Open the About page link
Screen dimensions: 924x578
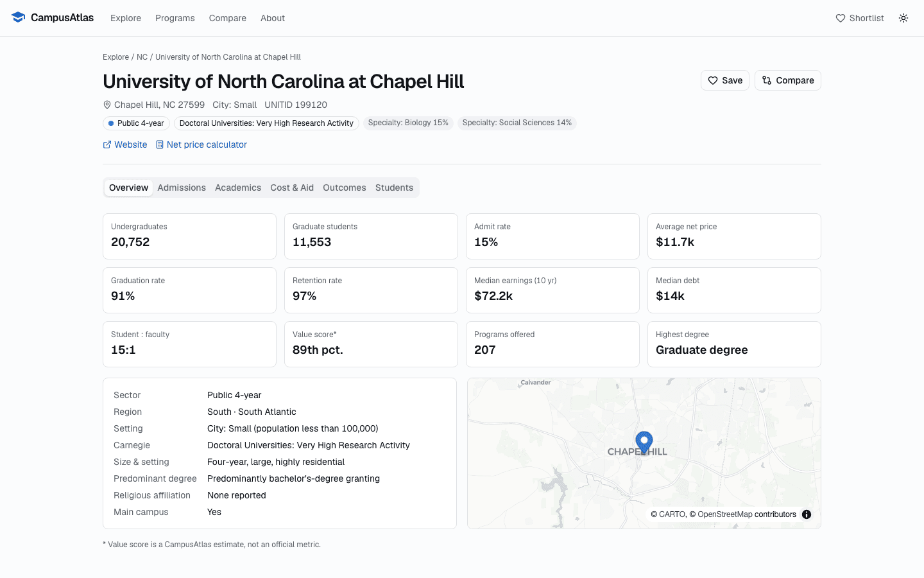[x=273, y=18]
